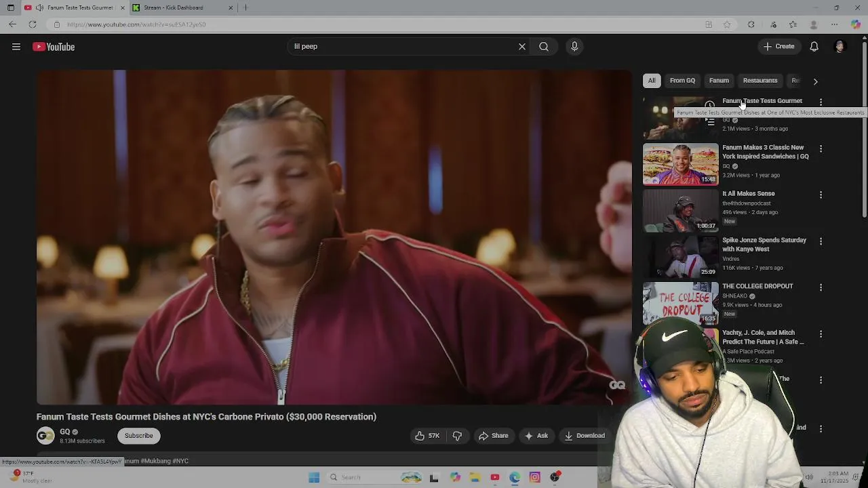Reload the page
The height and width of the screenshot is (488, 868).
(x=32, y=24)
